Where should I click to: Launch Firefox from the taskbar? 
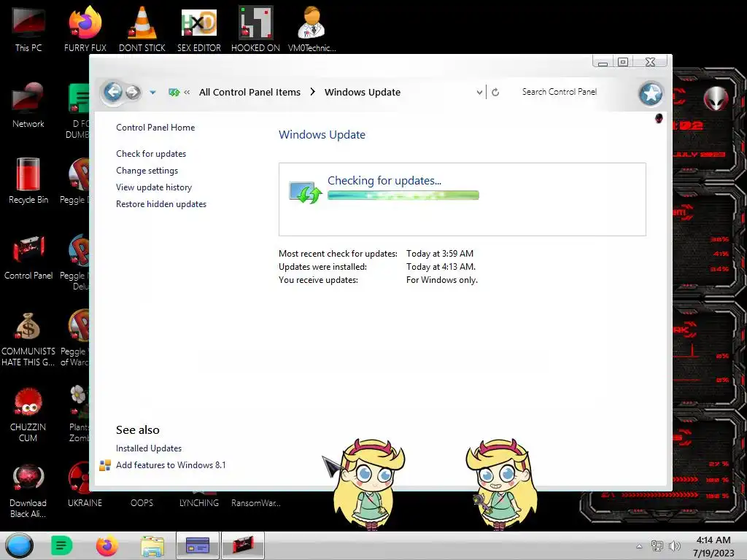(107, 545)
